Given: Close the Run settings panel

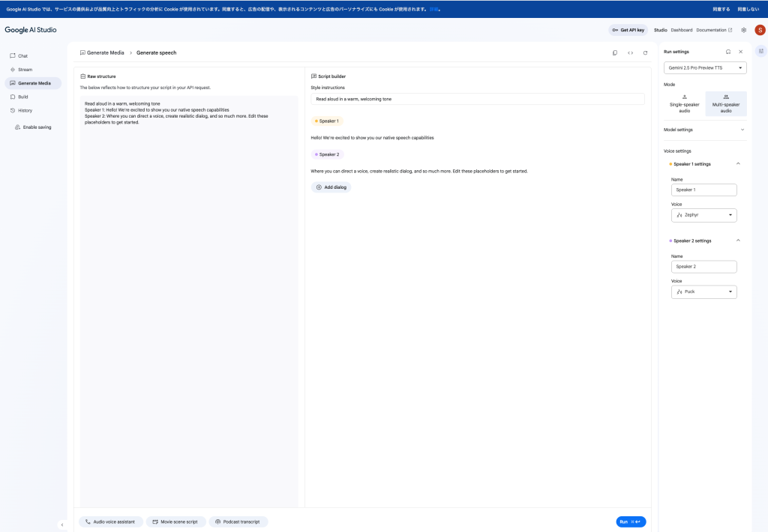Looking at the screenshot, I should point(740,52).
